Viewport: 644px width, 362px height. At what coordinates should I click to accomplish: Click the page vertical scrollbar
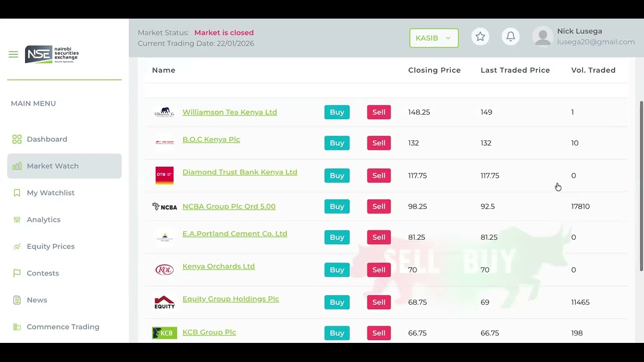(x=641, y=186)
